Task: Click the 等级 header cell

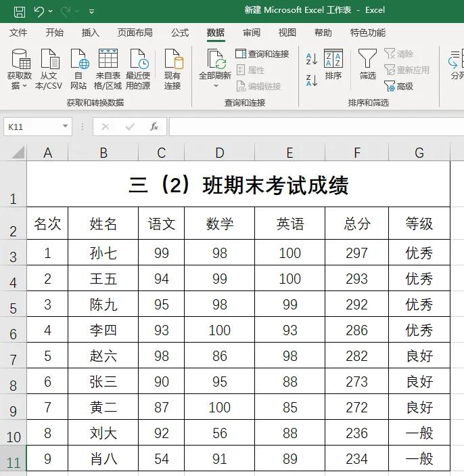Action: pos(419,223)
